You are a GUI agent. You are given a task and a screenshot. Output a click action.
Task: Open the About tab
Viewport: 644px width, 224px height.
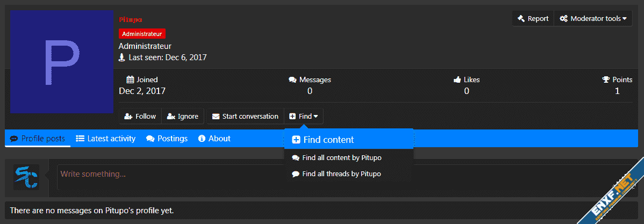214,139
